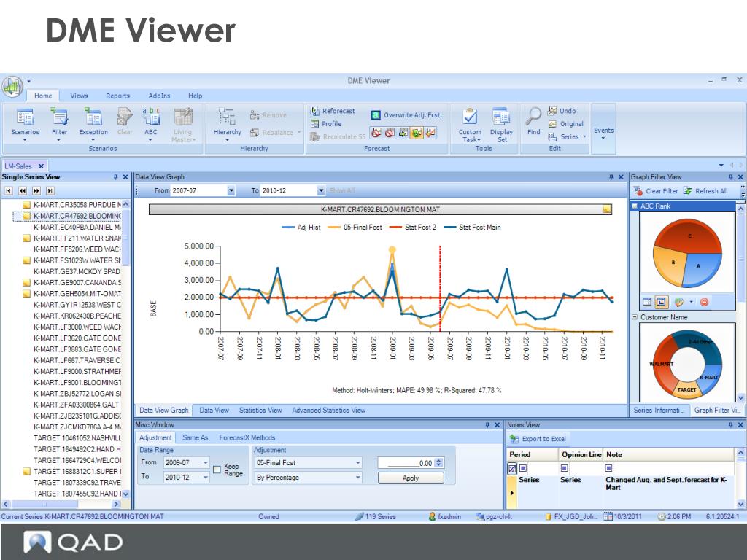This screenshot has width=747, height=560.
Task: Click the Export to Excel icon in Notes View
Action: pyautogui.click(x=514, y=438)
